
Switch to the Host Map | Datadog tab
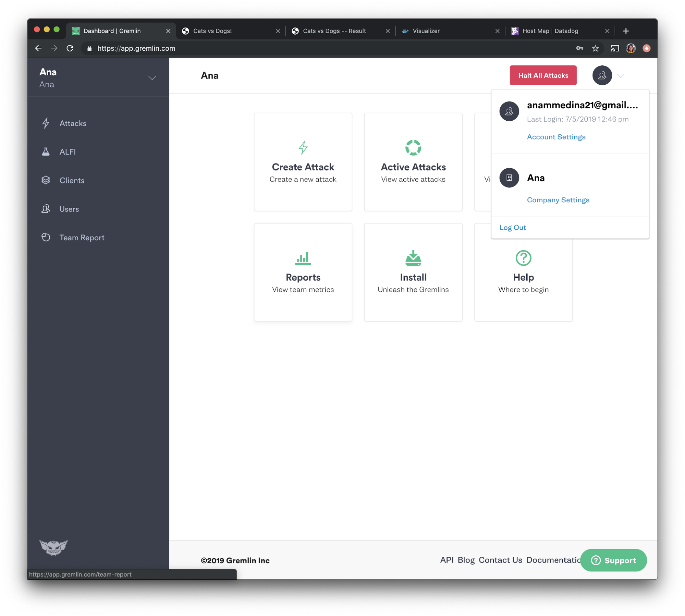click(x=560, y=31)
